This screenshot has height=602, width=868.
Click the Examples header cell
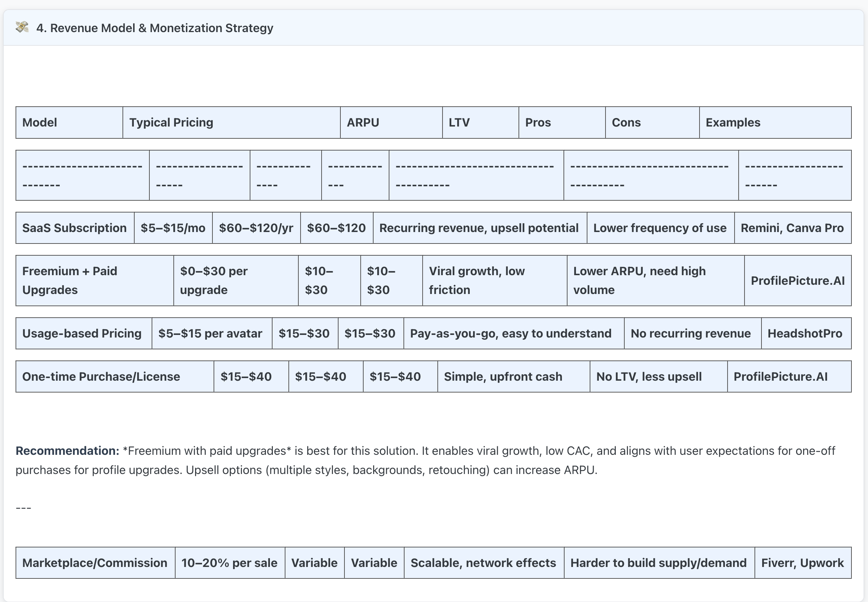click(775, 122)
